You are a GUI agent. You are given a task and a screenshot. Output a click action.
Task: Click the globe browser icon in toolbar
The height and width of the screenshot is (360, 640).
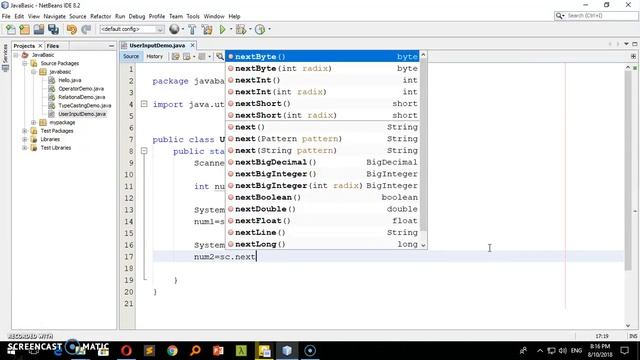click(x=174, y=29)
